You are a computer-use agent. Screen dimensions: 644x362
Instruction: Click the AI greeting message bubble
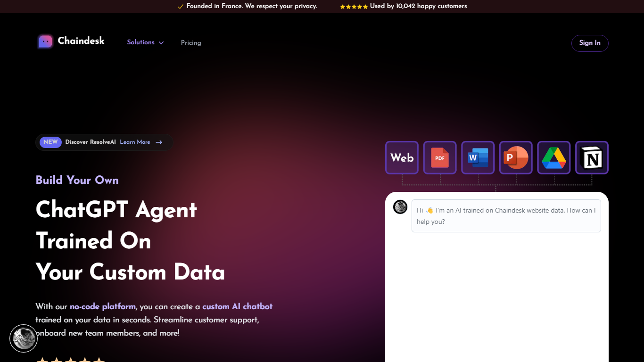(x=506, y=216)
